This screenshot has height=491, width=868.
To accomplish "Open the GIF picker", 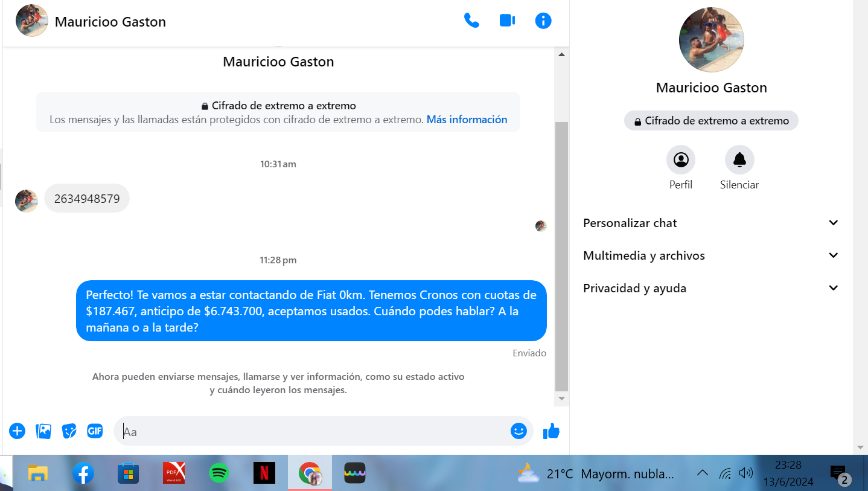I will [95, 431].
